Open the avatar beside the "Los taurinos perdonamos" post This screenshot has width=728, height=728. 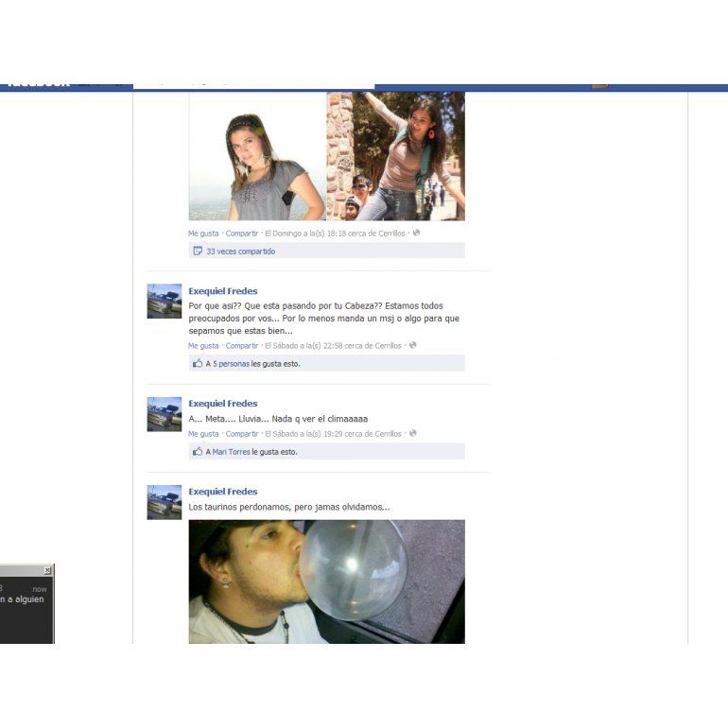(165, 502)
